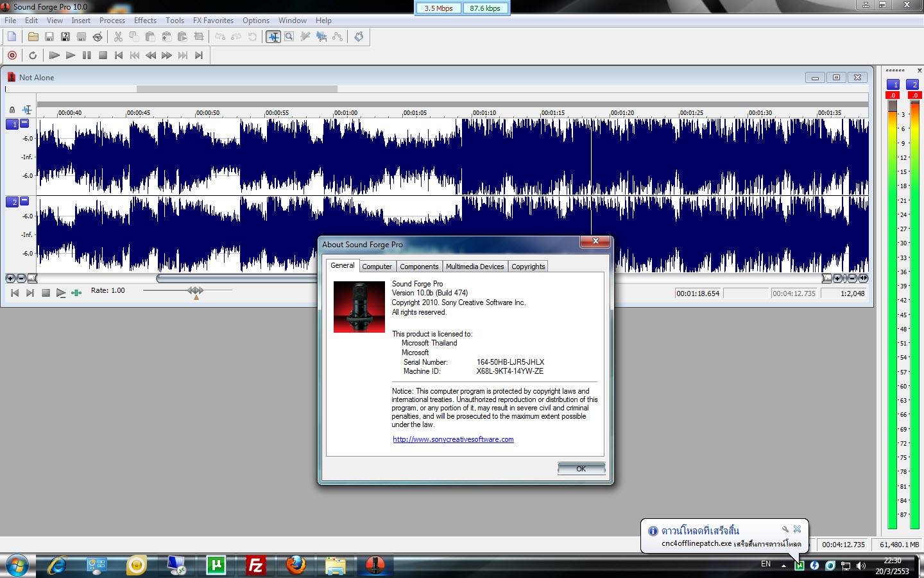The image size is (924, 578).
Task: Switch to the Computer tab in About dialog
Action: click(377, 267)
